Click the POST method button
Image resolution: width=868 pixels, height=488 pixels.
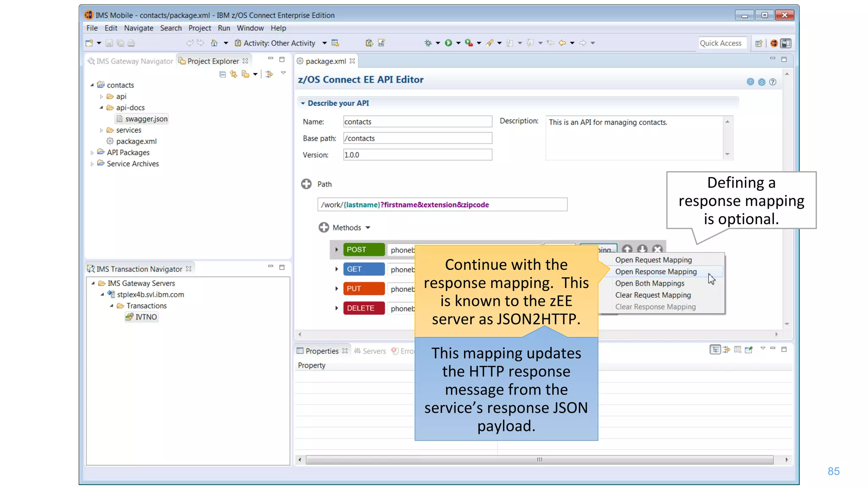point(364,250)
